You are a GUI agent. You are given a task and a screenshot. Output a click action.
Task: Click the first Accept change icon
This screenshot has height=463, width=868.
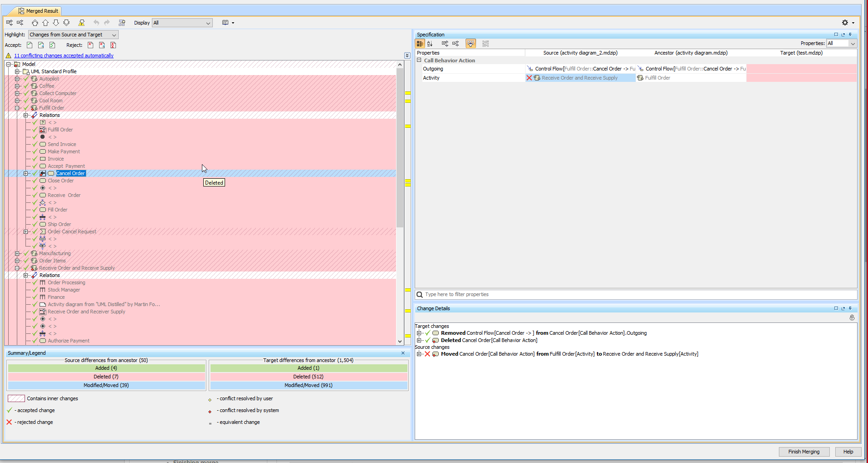click(x=30, y=45)
